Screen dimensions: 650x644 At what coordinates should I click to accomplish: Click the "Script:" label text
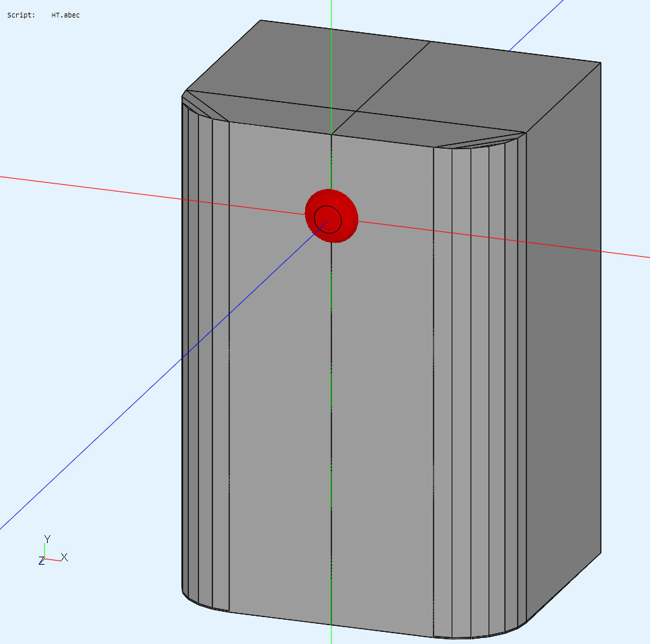(21, 15)
